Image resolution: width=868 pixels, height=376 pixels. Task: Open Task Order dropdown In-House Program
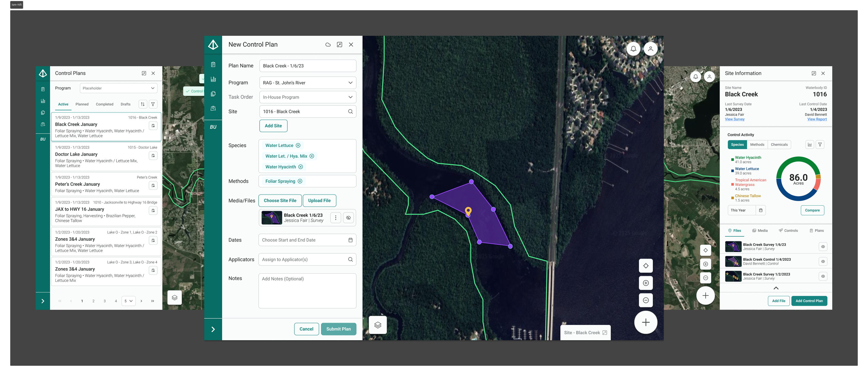point(307,97)
